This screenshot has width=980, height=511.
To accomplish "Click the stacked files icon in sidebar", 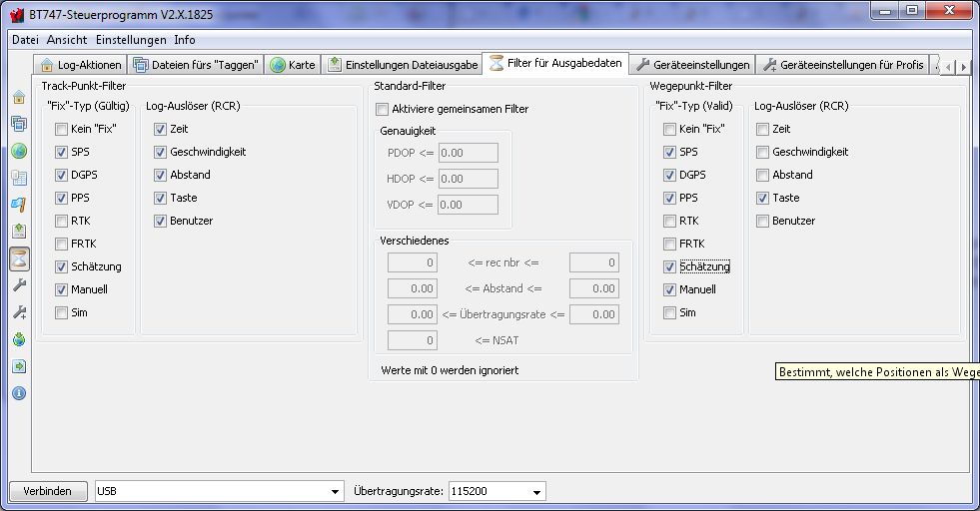I will click(19, 124).
